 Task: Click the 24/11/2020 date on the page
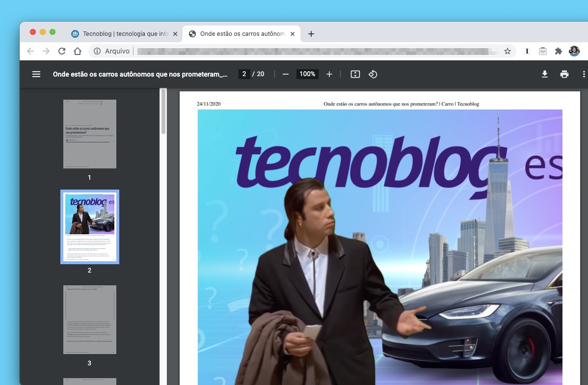click(209, 104)
